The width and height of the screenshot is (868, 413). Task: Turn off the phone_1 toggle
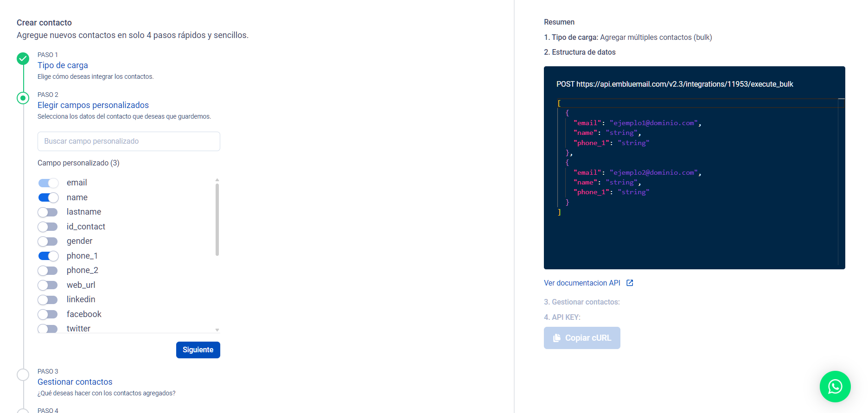tap(48, 256)
